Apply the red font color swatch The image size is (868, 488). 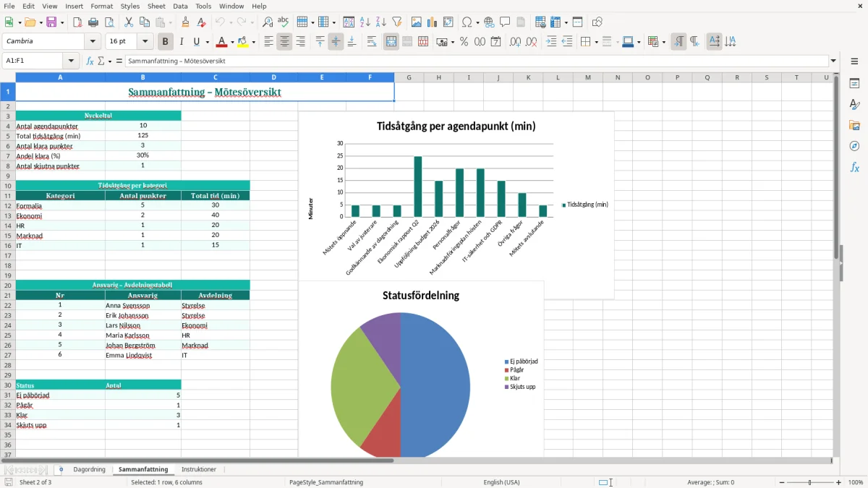[222, 42]
